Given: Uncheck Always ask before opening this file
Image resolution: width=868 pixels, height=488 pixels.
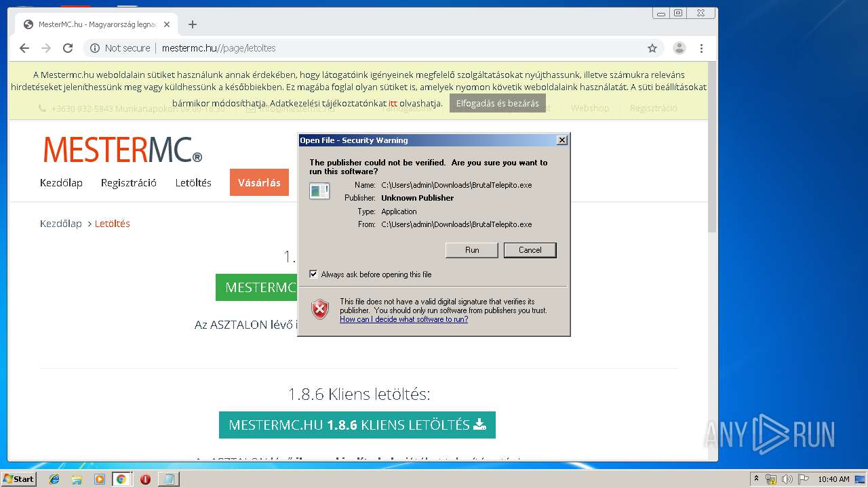Looking at the screenshot, I should tap(313, 274).
